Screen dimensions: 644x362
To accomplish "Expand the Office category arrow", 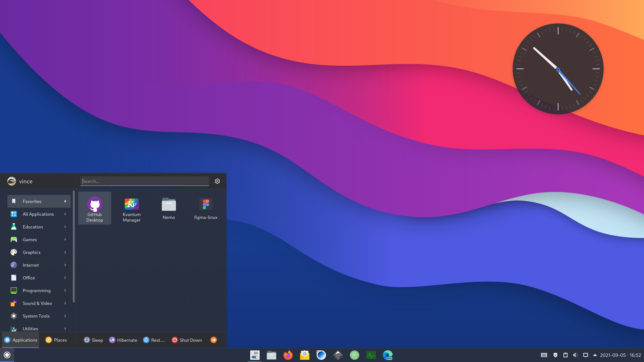I will pyautogui.click(x=65, y=278).
